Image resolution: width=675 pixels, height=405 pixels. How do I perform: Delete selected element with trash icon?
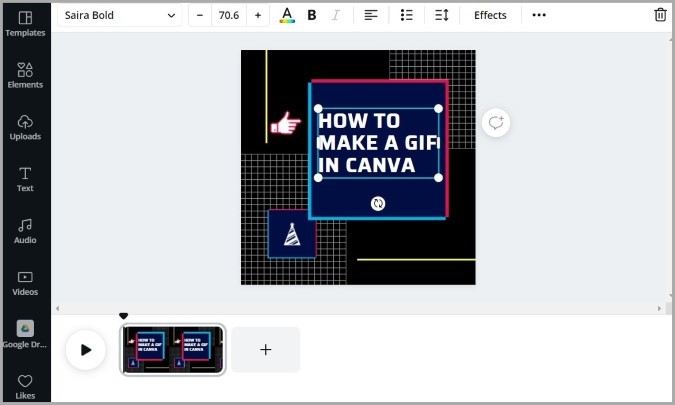[x=660, y=15]
